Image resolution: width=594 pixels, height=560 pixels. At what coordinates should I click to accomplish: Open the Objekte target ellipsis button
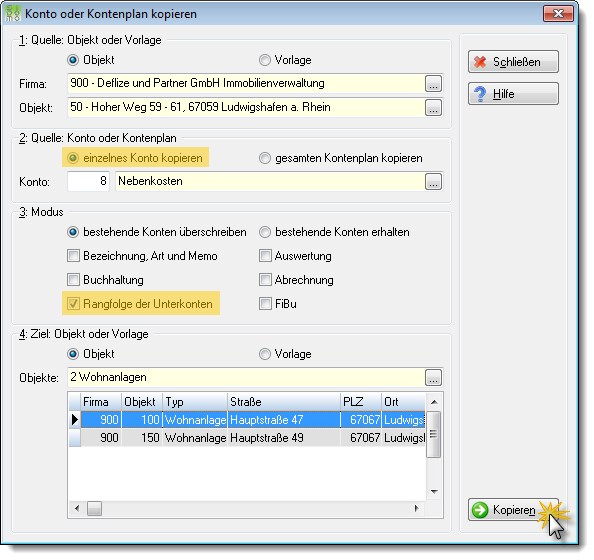(x=433, y=377)
